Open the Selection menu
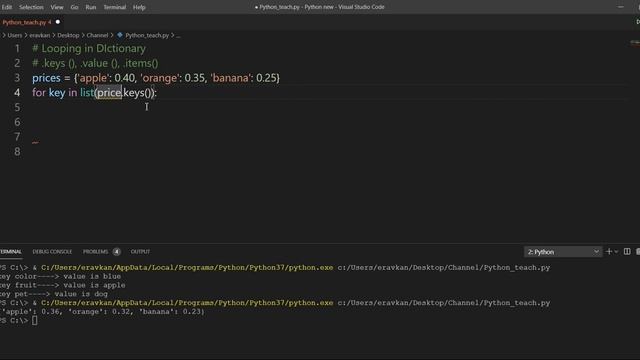The image size is (640, 360). (x=31, y=7)
